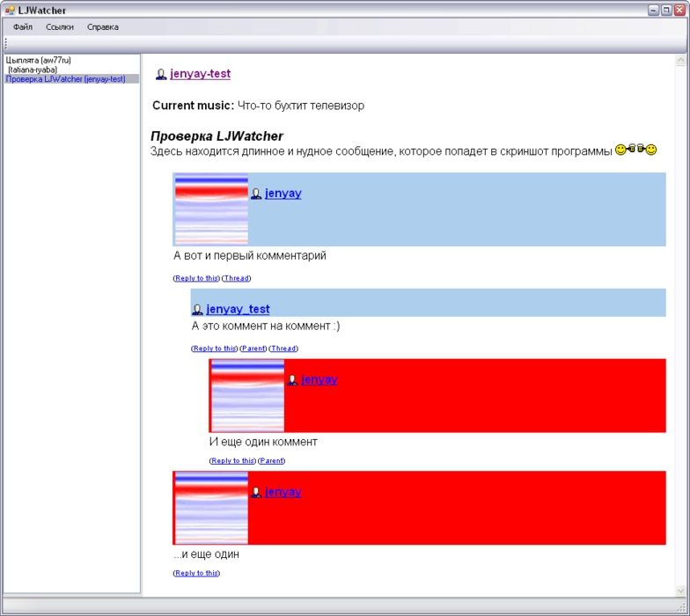This screenshot has height=616, width=690.
Task: Open the Файл menu
Action: click(x=23, y=26)
